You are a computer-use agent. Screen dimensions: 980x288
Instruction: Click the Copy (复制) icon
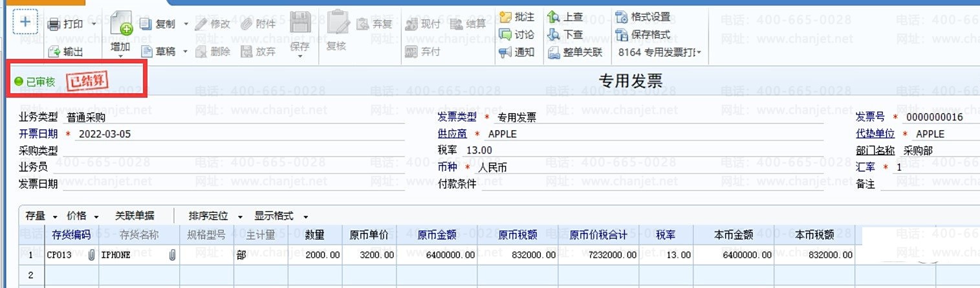146,24
